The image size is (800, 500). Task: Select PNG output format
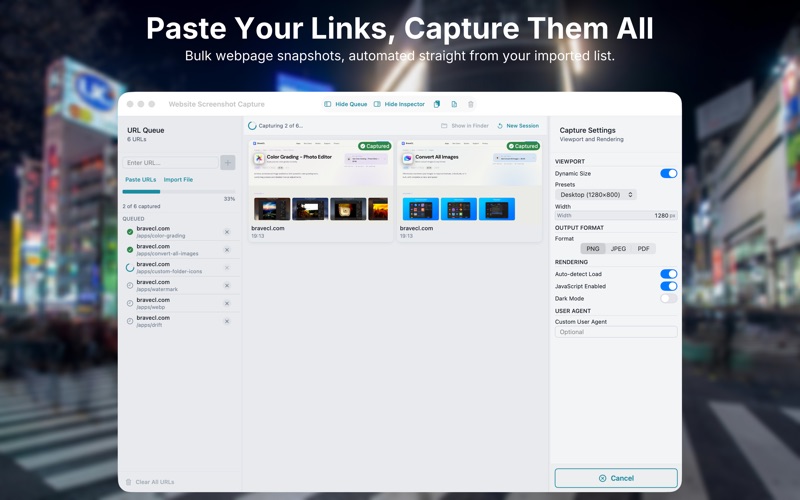(593, 249)
